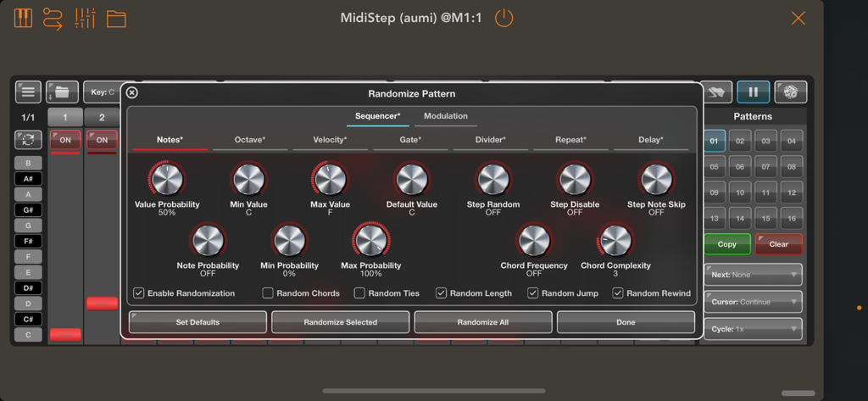Viewport: 868px width, 401px height.
Task: Open the Cursor: Continue dropdown
Action: pos(753,302)
